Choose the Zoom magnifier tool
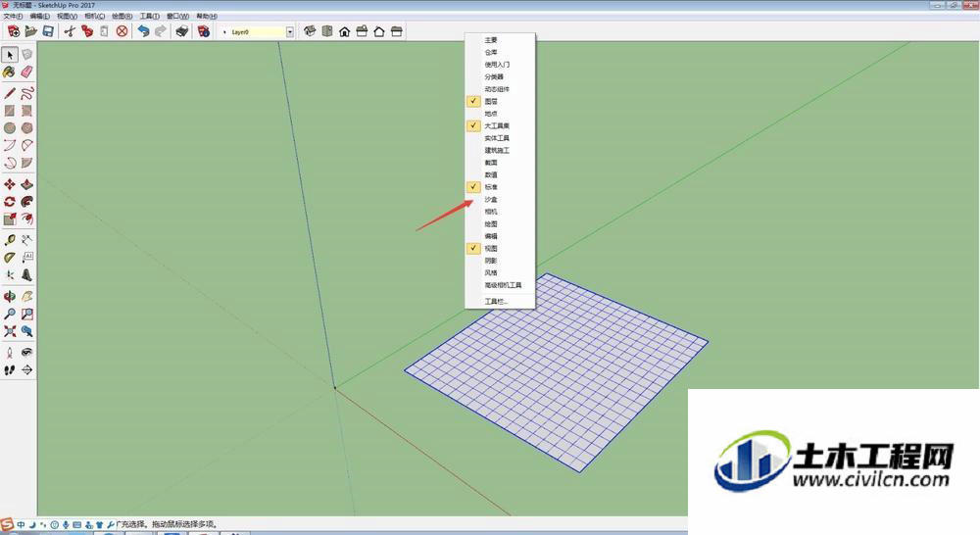Screen dimensions: 980x535 click(x=10, y=314)
